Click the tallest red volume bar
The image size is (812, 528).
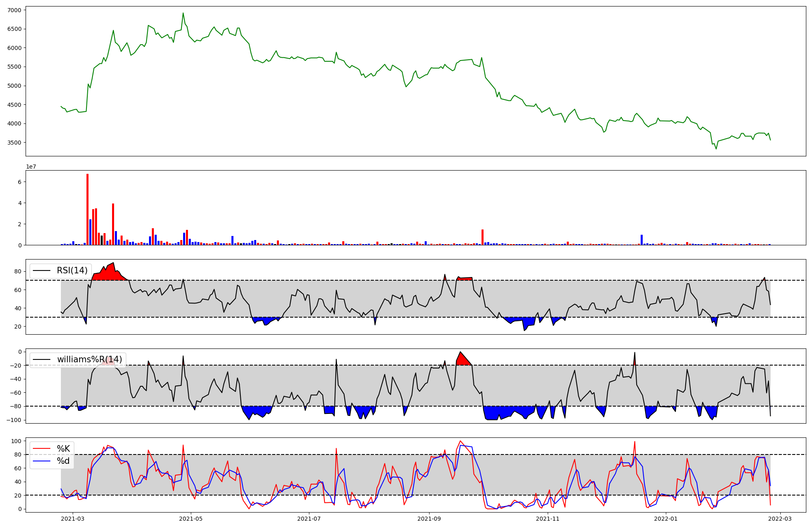click(87, 209)
